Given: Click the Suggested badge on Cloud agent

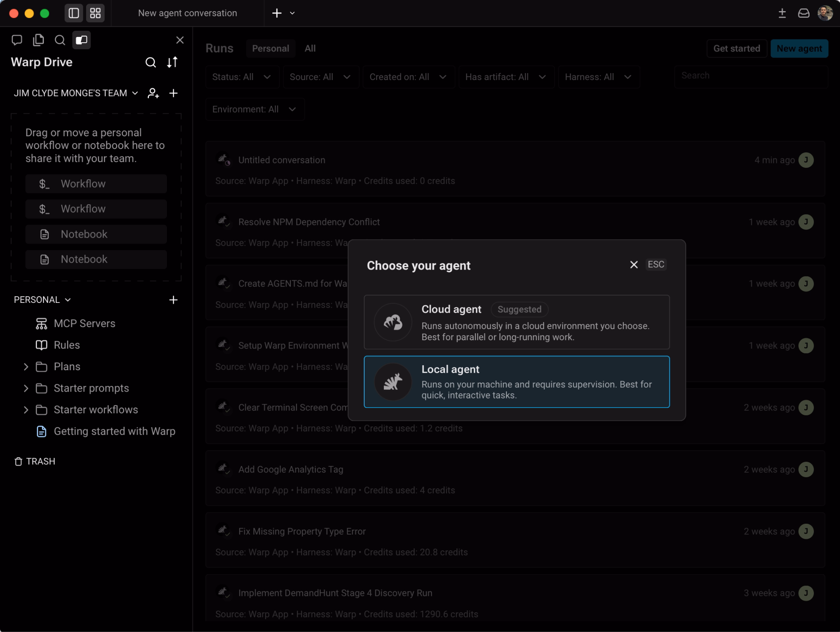Looking at the screenshot, I should coord(519,309).
